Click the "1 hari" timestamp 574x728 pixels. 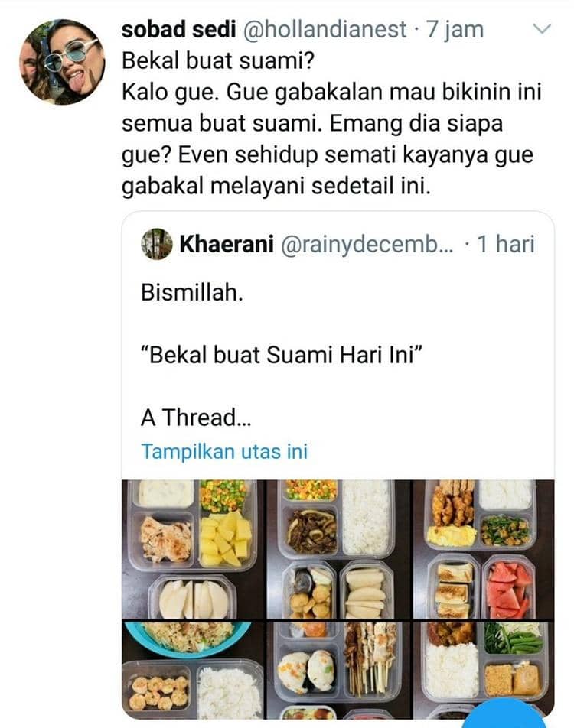point(505,244)
